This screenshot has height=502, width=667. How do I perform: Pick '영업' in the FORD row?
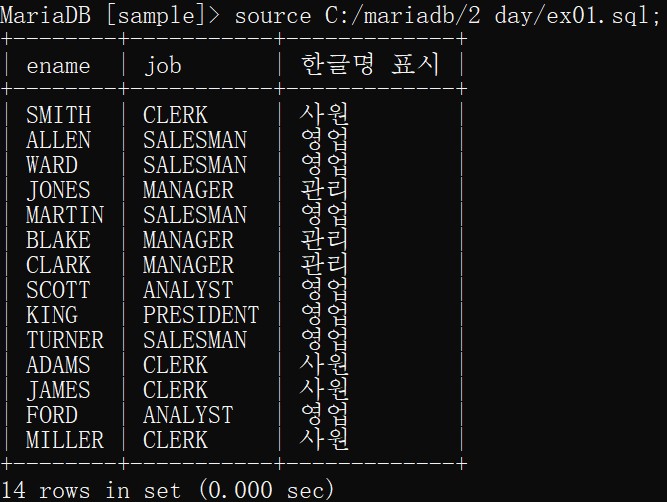pyautogui.click(x=324, y=414)
